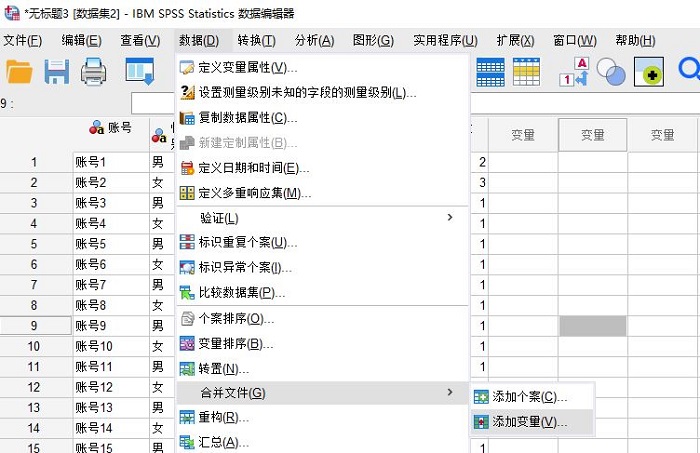This screenshot has width=700, height=453.
Task: Click the open data document folder icon
Action: pyautogui.click(x=20, y=71)
